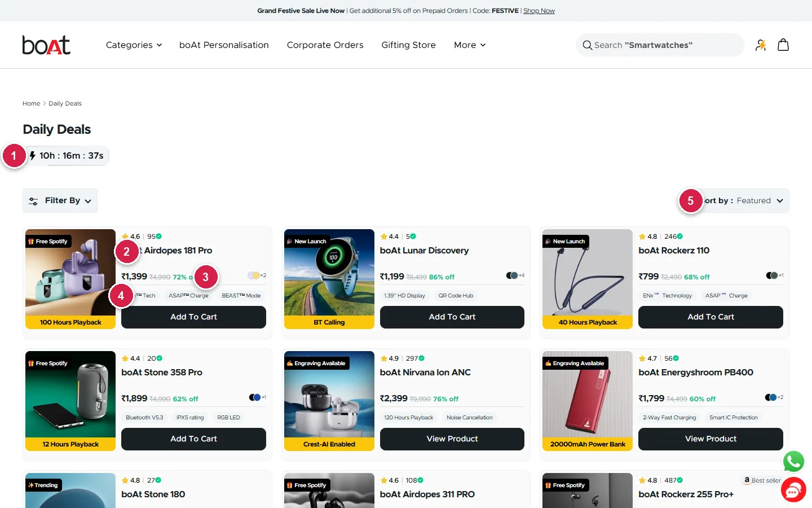Click Free Spotify badge on Stone 358 Pro
This screenshot has width=812, height=508.
(x=48, y=364)
